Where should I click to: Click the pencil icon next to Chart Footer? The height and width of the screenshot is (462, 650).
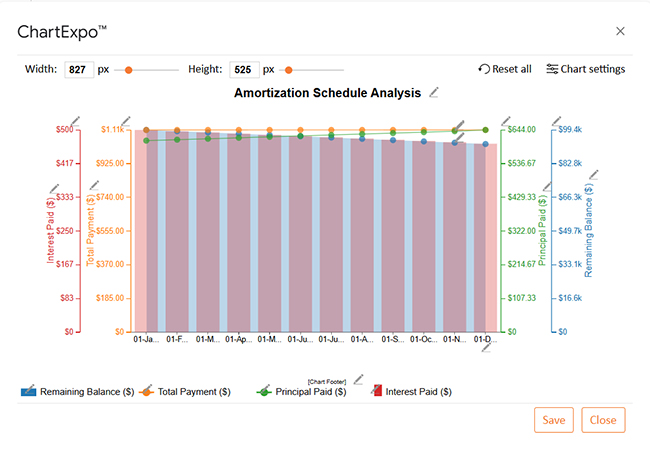pos(357,379)
